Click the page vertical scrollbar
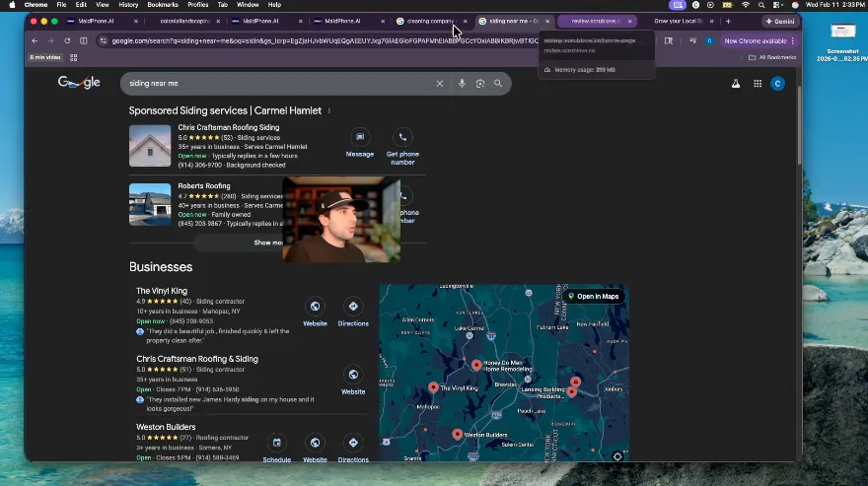Image resolution: width=868 pixels, height=486 pixels. [799, 127]
